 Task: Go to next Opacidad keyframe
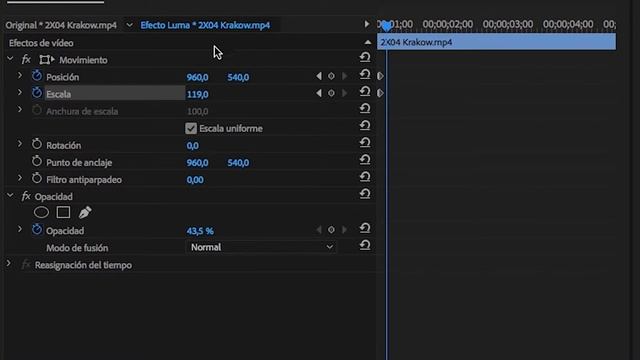(344, 230)
